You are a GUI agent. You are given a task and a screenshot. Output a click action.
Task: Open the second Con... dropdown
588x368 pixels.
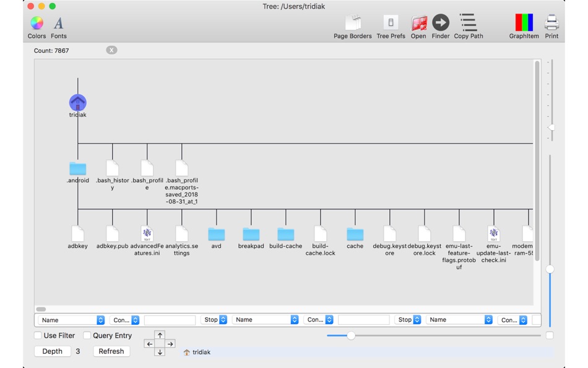coord(318,320)
